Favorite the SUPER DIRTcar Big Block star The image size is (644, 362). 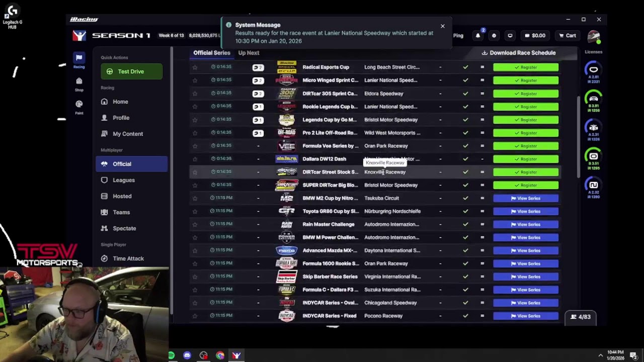coord(195,185)
